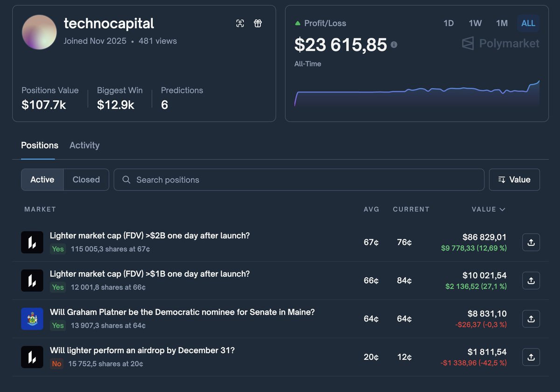Open the Lighter >$2B market logo
This screenshot has height=392, width=560.
(32, 242)
